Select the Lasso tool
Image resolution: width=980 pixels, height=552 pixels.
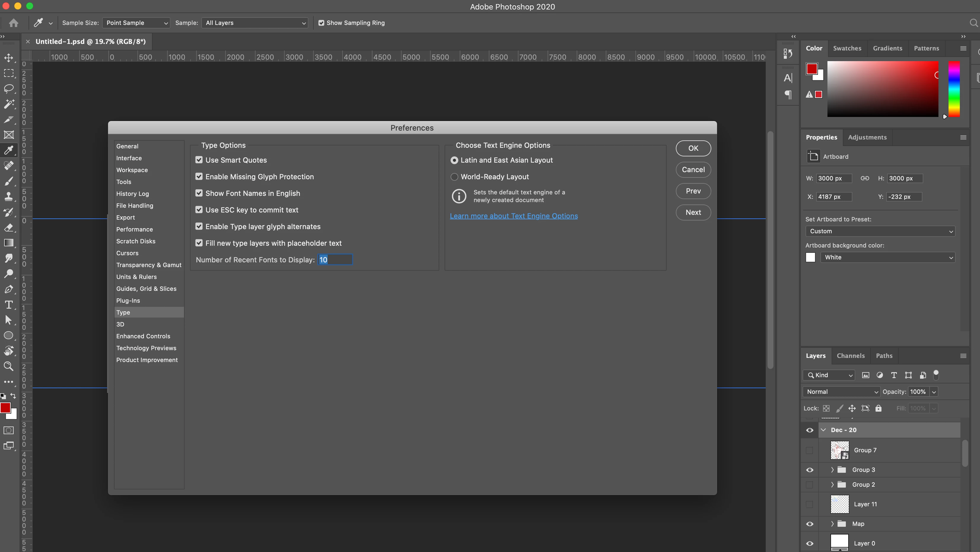8,89
